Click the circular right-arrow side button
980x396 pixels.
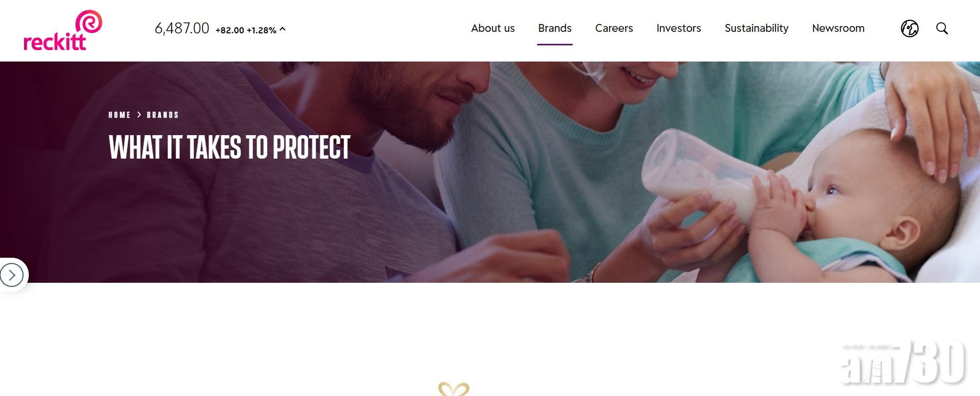click(x=12, y=275)
